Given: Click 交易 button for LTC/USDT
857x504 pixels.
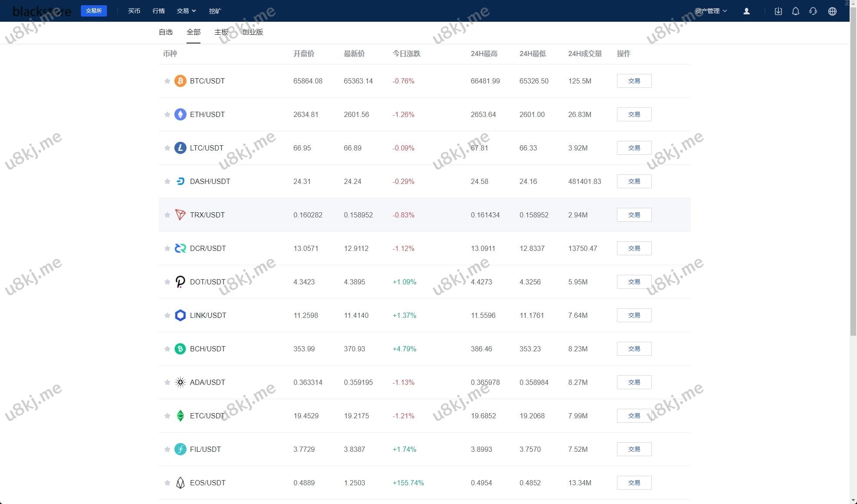Looking at the screenshot, I should (x=634, y=148).
